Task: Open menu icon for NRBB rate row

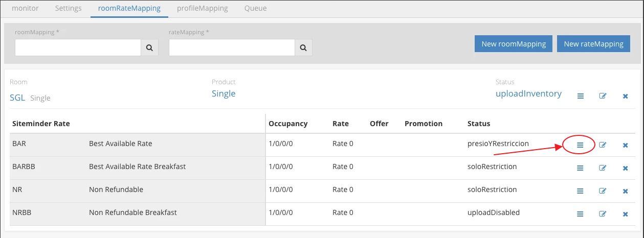Action: [x=580, y=214]
